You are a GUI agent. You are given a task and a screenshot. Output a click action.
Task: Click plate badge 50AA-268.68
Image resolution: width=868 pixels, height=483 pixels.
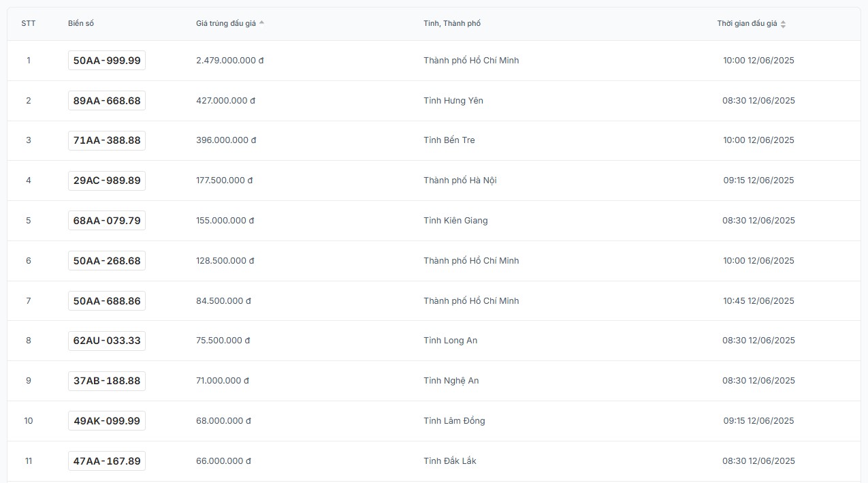pos(107,261)
